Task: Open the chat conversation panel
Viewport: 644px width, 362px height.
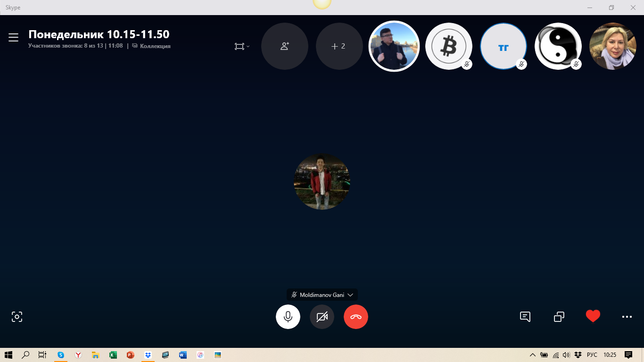Action: 525,317
